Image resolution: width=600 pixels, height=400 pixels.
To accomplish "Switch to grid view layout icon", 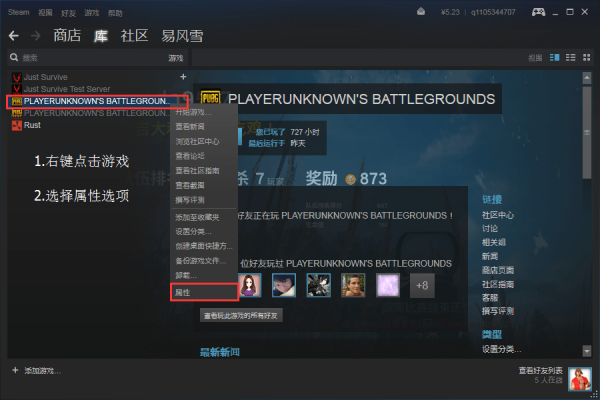I will (587, 57).
